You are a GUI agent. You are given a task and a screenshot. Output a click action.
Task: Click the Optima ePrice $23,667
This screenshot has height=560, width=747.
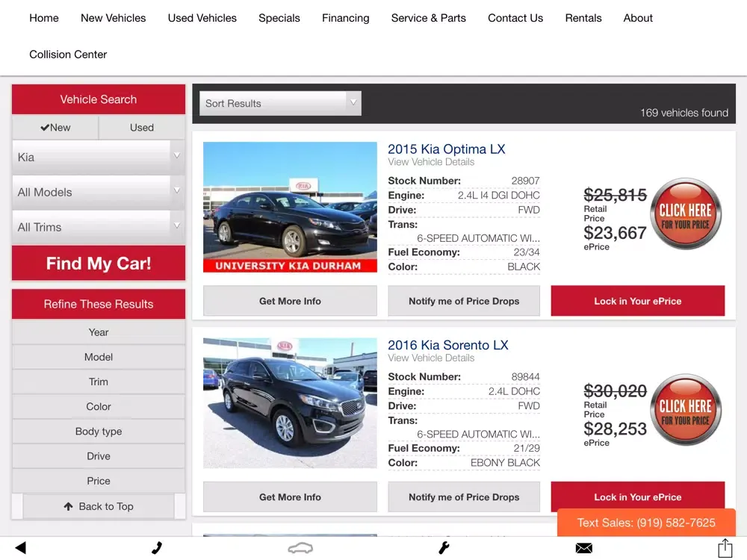coord(615,233)
